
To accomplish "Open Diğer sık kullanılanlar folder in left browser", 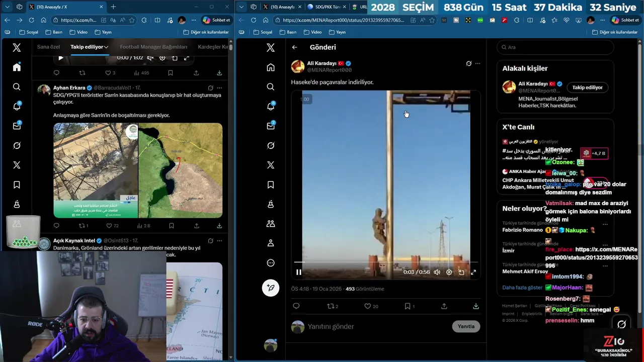I will click(x=206, y=32).
